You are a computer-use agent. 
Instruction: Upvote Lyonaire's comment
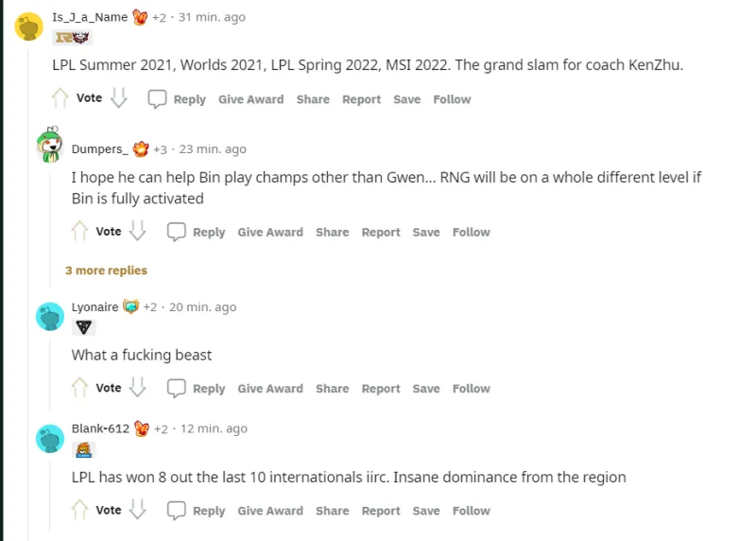(x=80, y=388)
